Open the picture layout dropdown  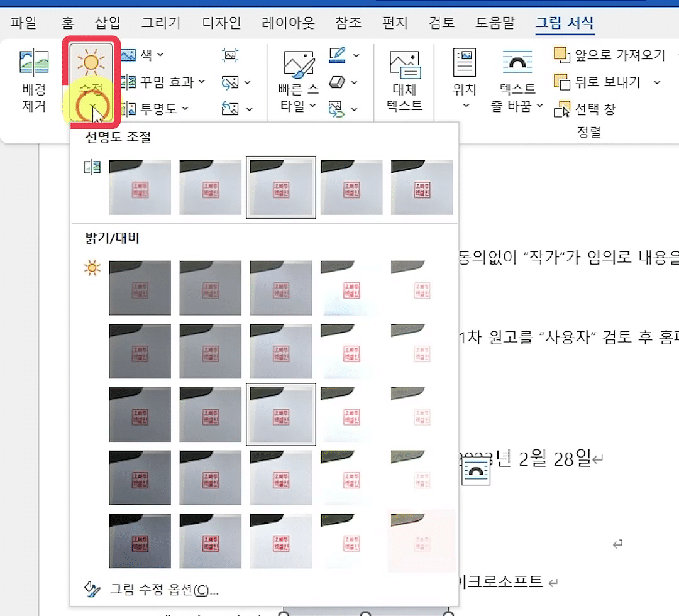(343, 109)
